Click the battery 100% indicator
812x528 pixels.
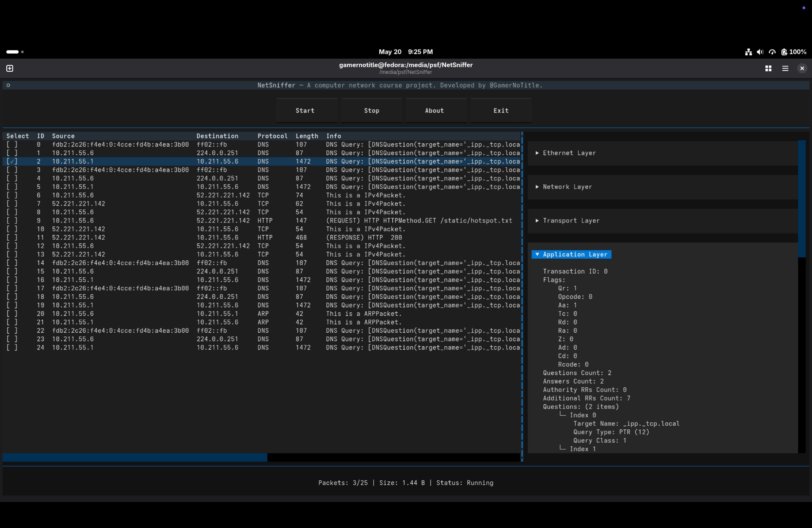794,52
